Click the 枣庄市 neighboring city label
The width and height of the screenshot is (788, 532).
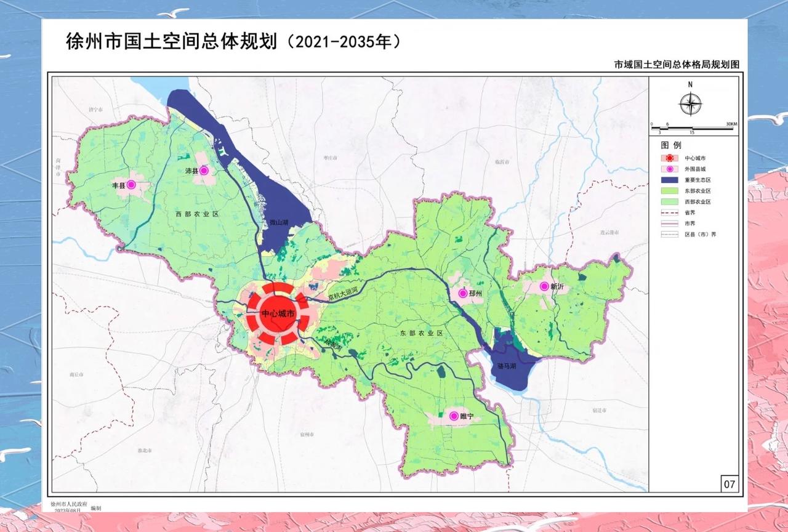click(331, 158)
